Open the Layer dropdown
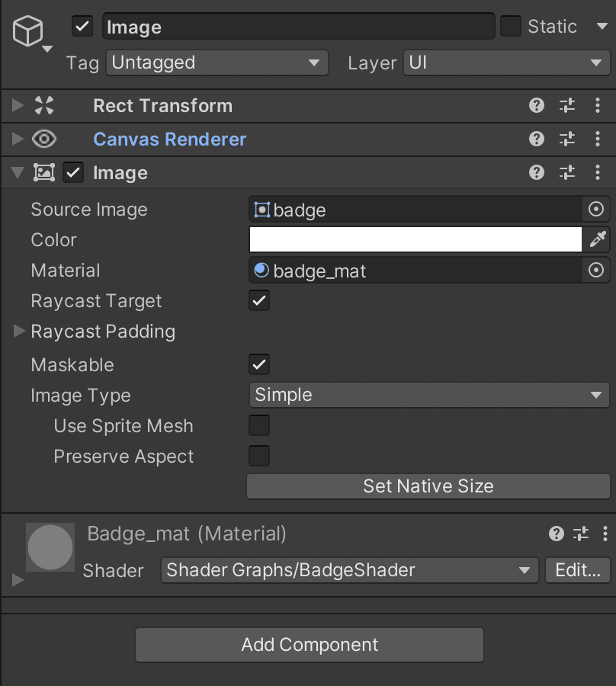Viewport: 616px width, 686px height. [505, 63]
